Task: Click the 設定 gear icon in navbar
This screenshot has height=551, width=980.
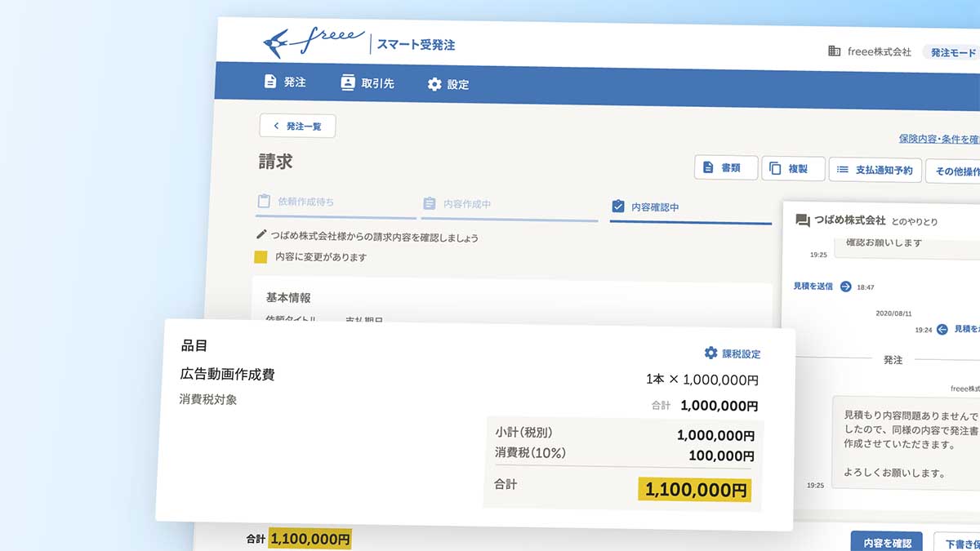Action: click(x=434, y=84)
